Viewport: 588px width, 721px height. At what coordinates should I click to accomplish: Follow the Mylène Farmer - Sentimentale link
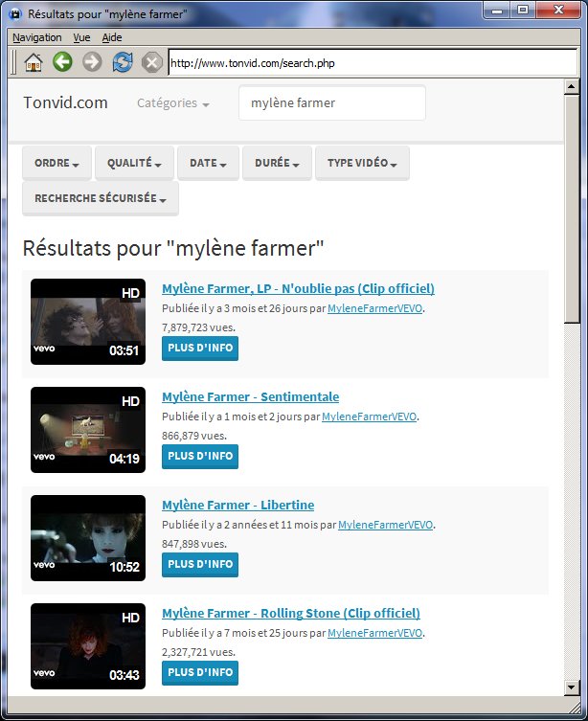pyautogui.click(x=251, y=396)
